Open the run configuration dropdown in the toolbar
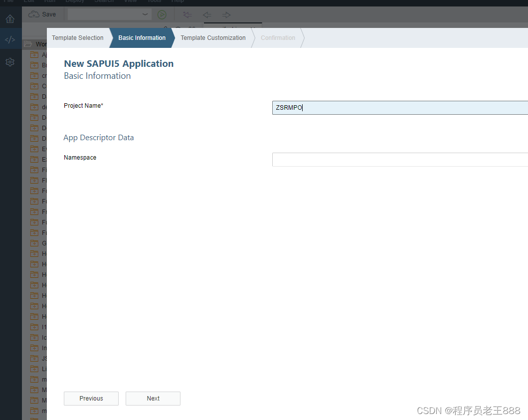 point(109,14)
